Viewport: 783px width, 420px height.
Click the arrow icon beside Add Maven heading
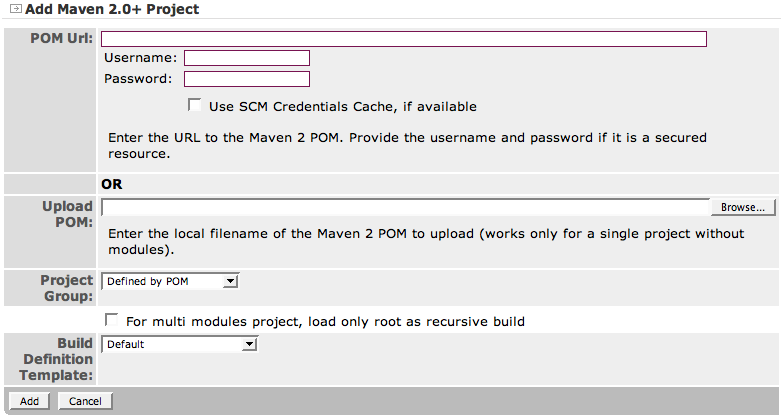(x=15, y=9)
